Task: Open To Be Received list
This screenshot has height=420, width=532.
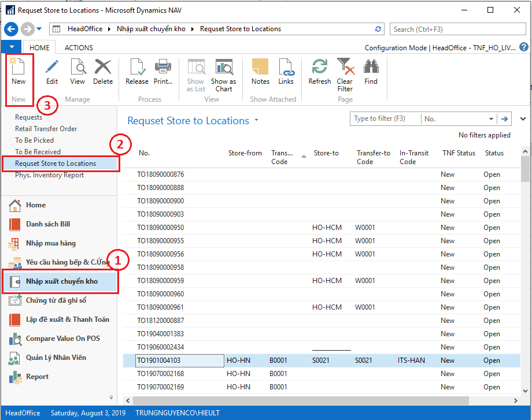Action: (x=38, y=152)
